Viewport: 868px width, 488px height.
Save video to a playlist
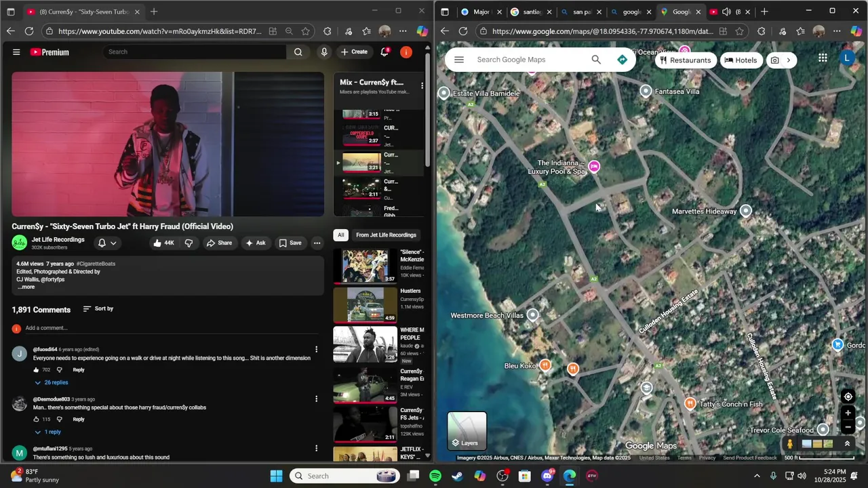[x=290, y=243]
